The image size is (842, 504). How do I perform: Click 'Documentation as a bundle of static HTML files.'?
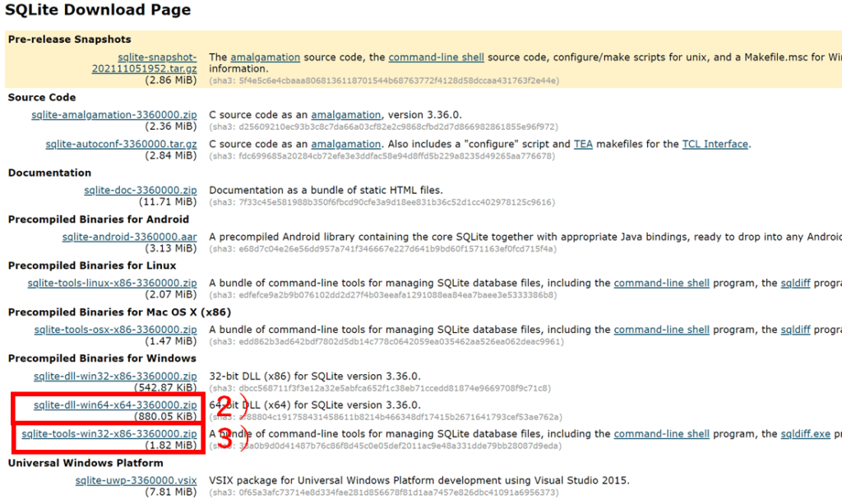pyautogui.click(x=326, y=190)
